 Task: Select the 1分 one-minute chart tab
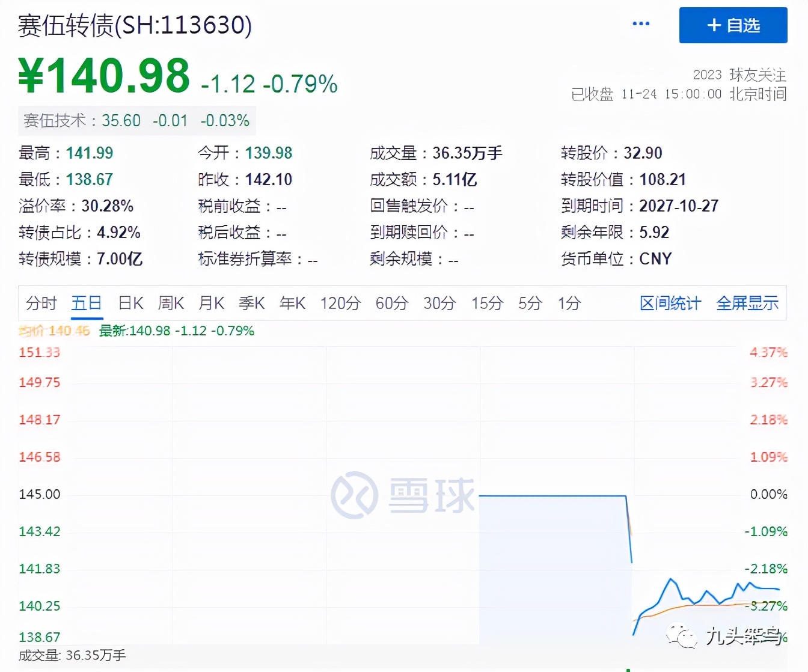[x=568, y=304]
